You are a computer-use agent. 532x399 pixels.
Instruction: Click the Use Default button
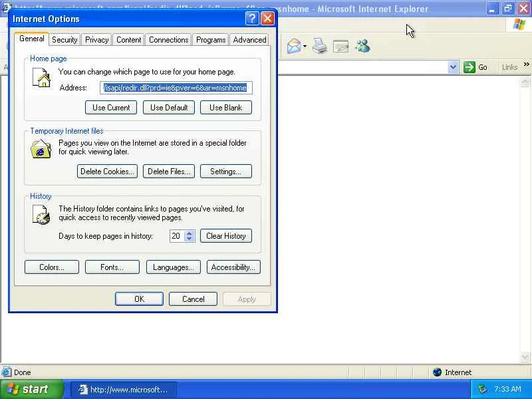(x=169, y=108)
